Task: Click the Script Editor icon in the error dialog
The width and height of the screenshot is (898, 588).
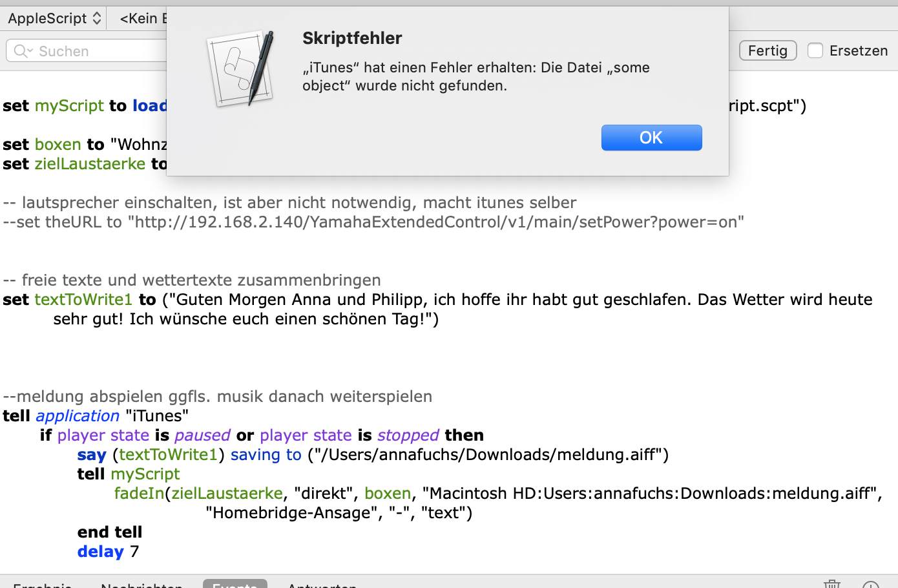Action: [x=240, y=68]
